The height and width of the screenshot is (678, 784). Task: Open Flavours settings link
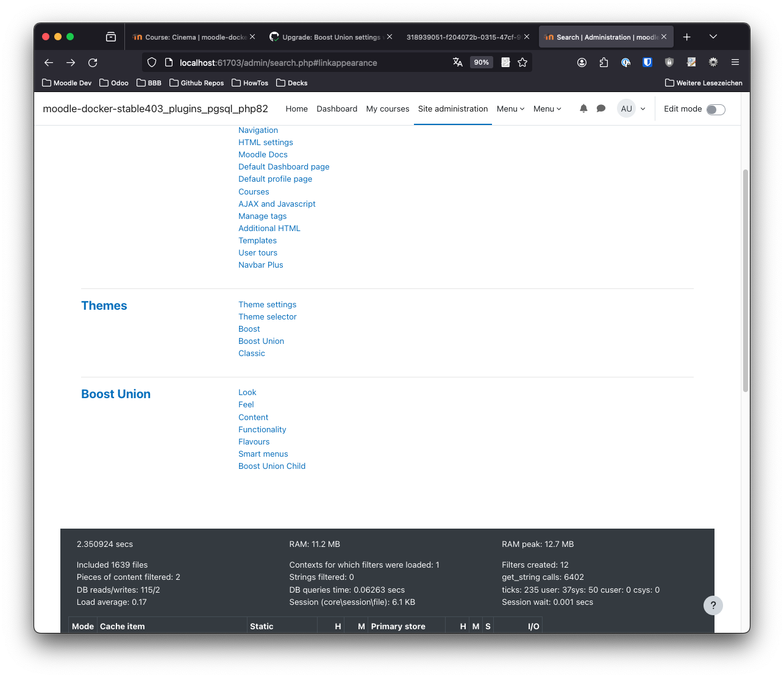click(254, 441)
